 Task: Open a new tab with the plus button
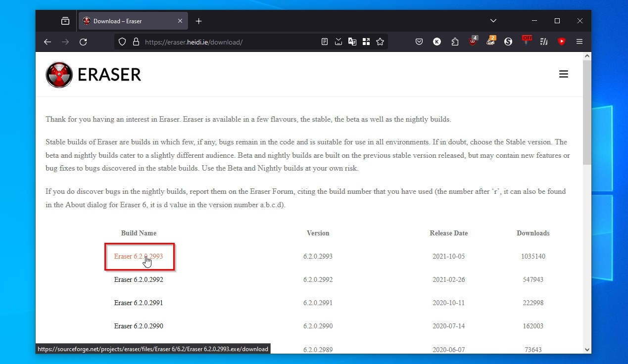point(199,21)
